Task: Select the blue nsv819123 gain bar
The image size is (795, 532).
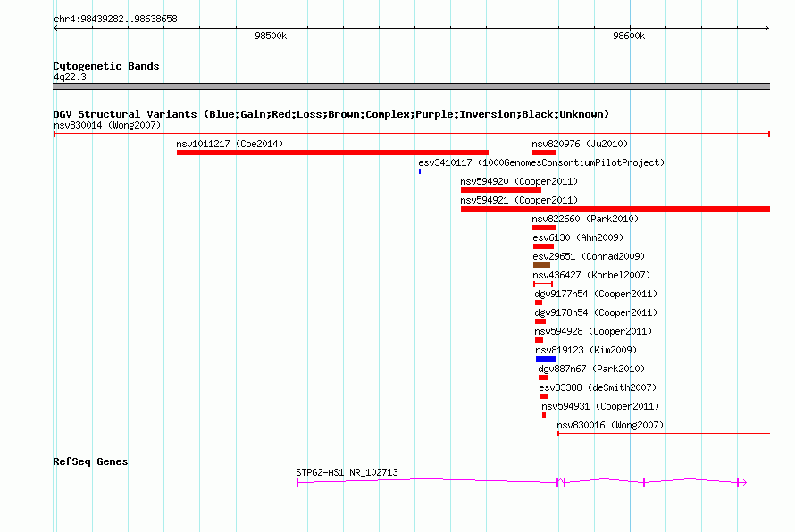Action: tap(546, 359)
